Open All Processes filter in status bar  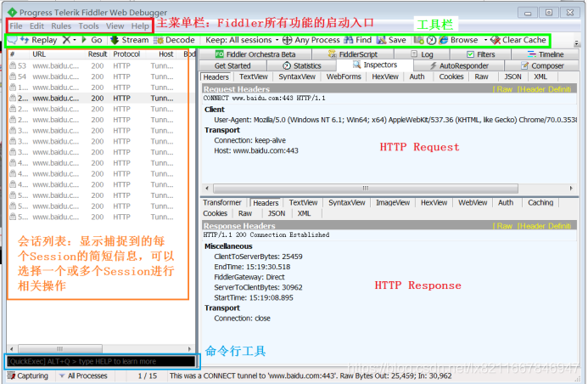point(83,376)
